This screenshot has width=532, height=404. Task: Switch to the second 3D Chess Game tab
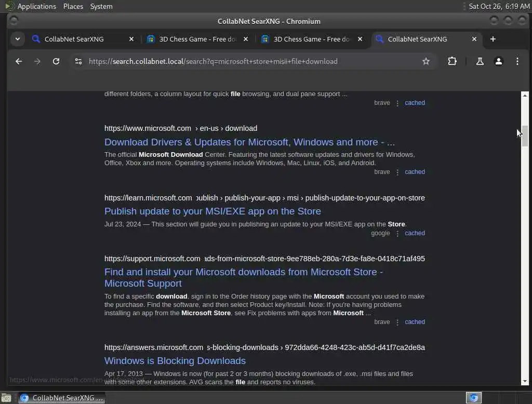point(311,39)
